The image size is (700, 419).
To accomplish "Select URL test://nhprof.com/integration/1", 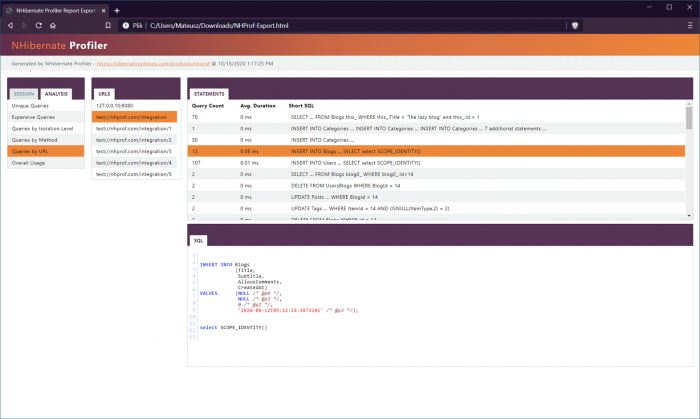I will click(x=134, y=129).
